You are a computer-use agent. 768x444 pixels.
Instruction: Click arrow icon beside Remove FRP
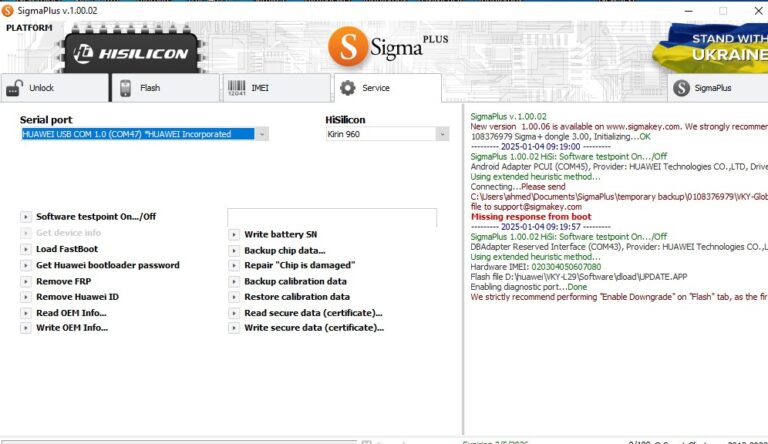tap(25, 281)
